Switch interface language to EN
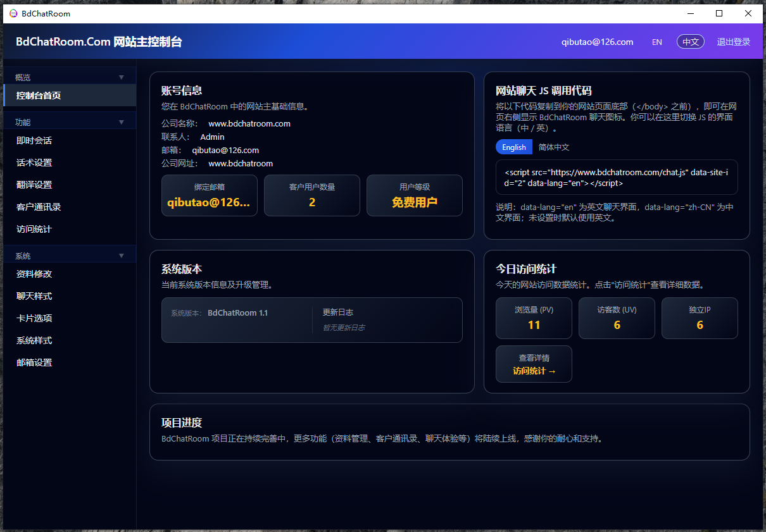 [656, 42]
